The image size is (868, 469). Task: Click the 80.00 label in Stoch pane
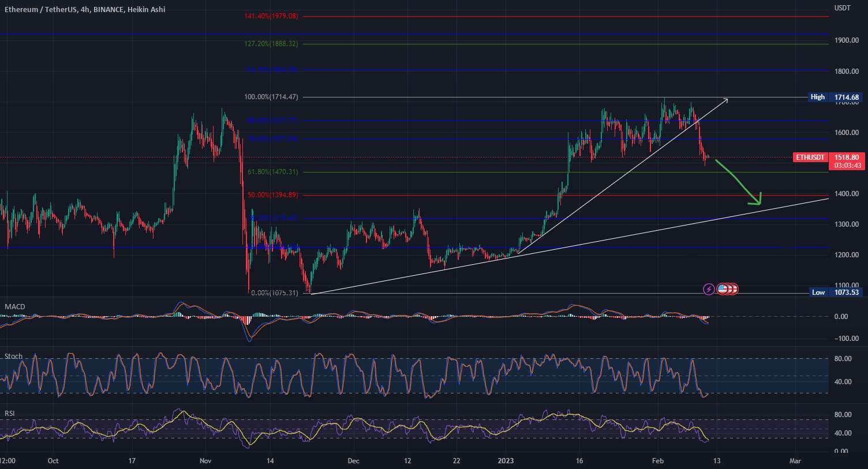coord(843,359)
